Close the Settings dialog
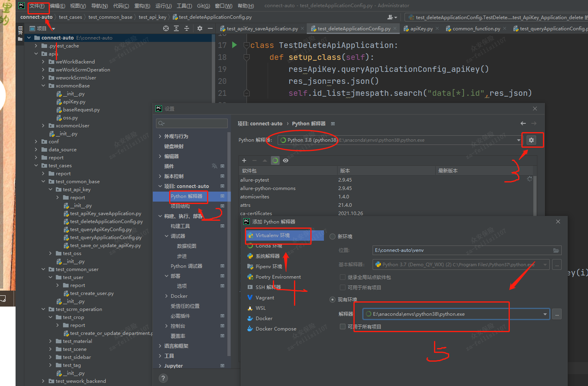 pyautogui.click(x=535, y=109)
